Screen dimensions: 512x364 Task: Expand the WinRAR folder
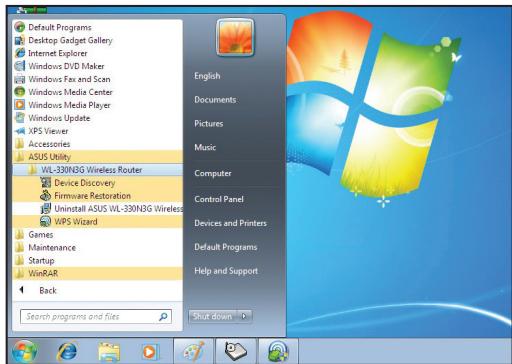click(97, 273)
